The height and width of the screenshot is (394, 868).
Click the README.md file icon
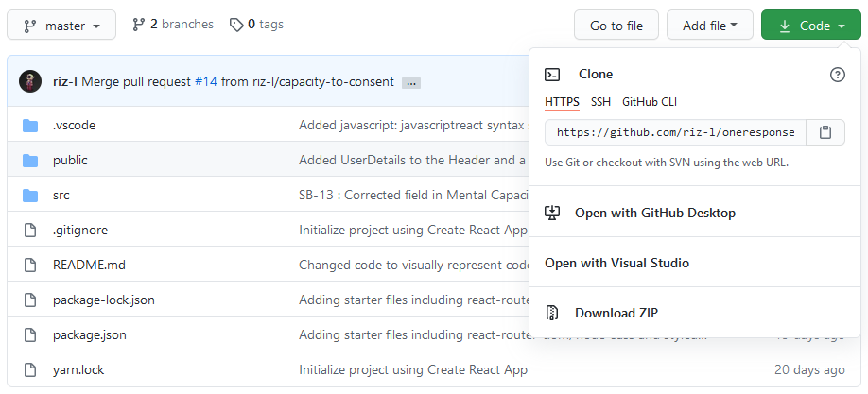click(30, 265)
